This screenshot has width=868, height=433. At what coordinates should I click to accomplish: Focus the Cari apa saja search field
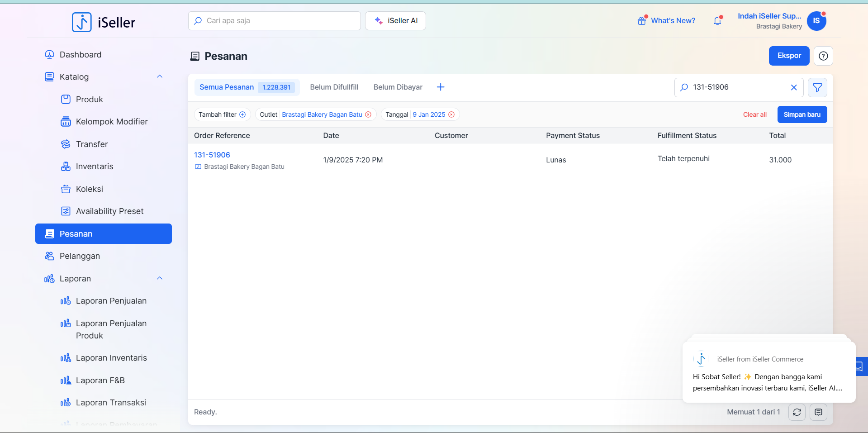coord(275,21)
